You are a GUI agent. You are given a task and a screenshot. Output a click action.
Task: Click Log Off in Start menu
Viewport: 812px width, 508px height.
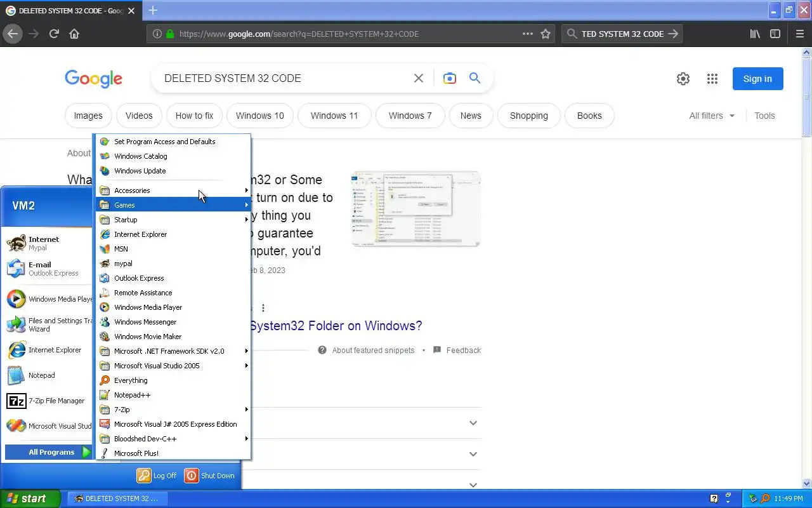pos(157,476)
